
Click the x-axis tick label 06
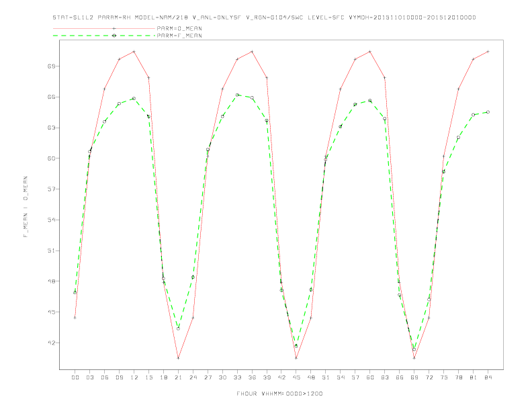105,377
